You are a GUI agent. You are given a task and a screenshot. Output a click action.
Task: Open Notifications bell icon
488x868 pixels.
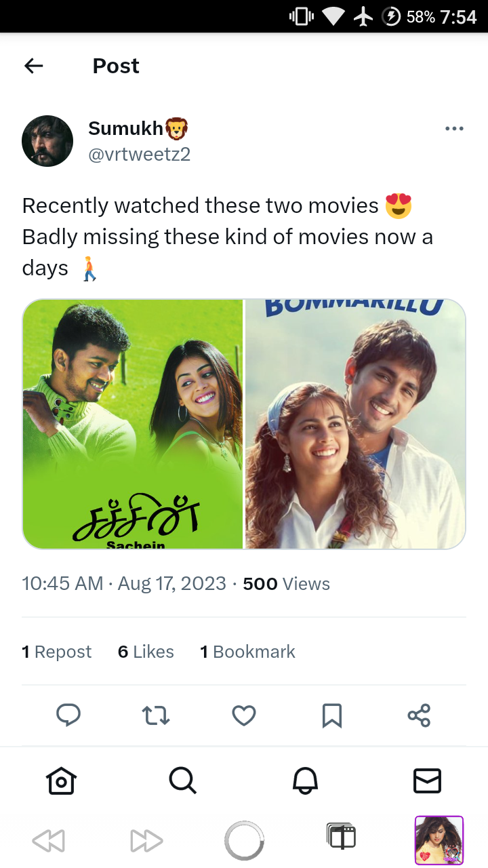click(305, 781)
